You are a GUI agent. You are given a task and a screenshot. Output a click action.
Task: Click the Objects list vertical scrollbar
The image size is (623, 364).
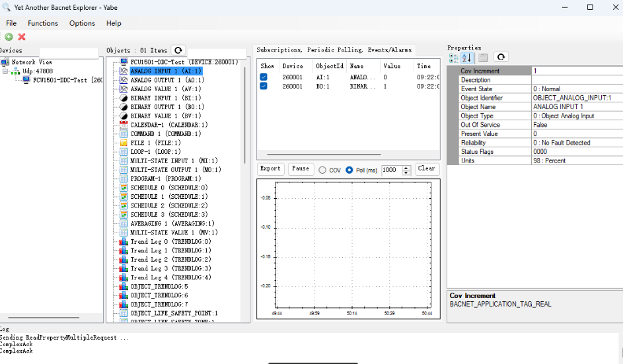tap(244, 115)
